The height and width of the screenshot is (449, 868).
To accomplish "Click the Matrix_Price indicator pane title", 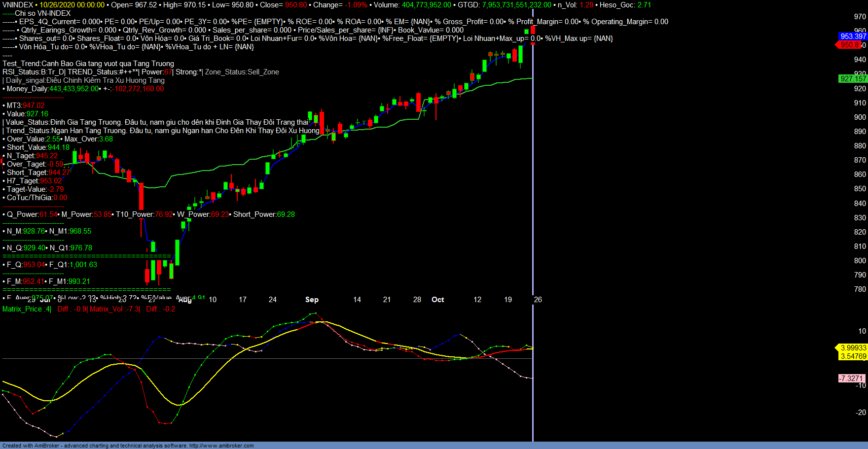I will (26, 309).
